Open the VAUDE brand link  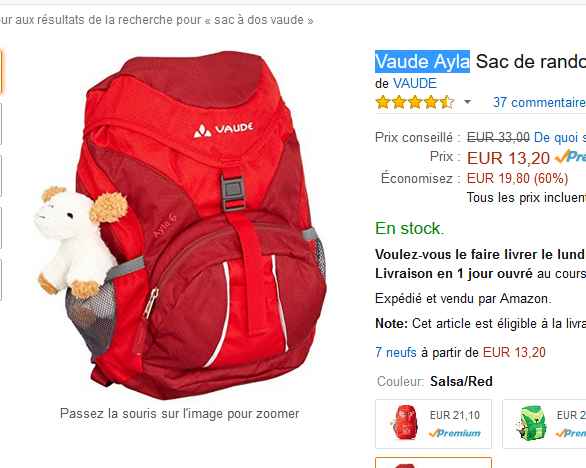pos(415,83)
